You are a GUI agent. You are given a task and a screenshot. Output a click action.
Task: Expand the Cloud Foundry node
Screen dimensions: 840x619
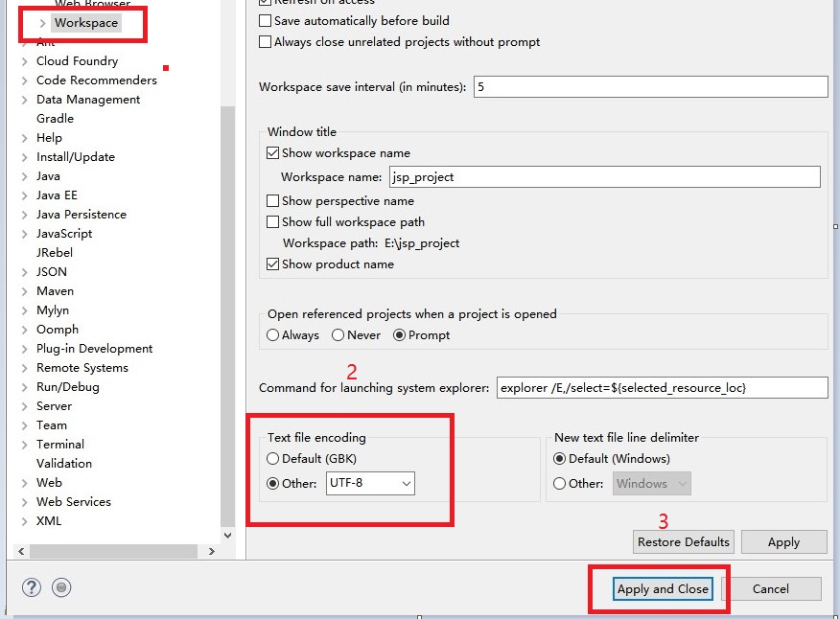pyautogui.click(x=25, y=61)
